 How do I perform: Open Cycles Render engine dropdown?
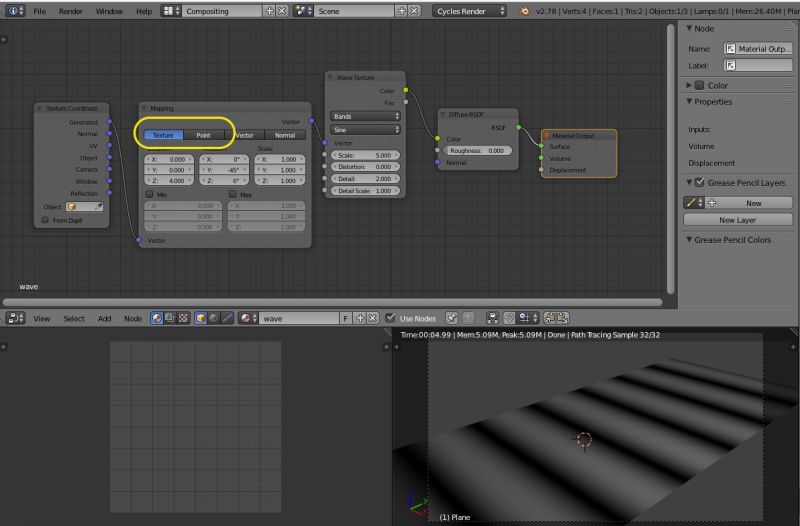pos(469,11)
